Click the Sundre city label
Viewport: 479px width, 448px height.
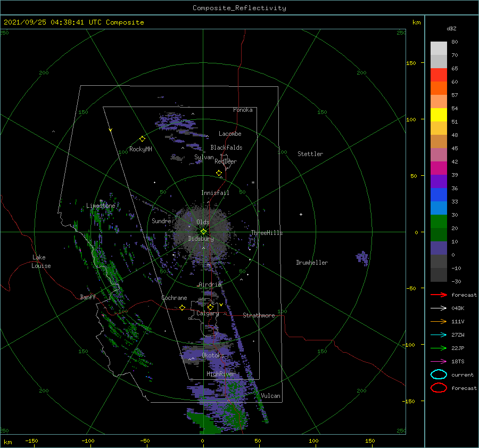point(161,221)
